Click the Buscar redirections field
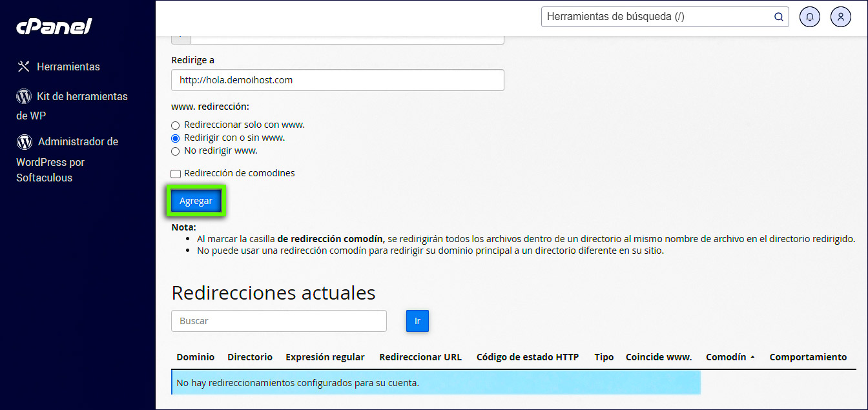Image resolution: width=868 pixels, height=410 pixels. point(278,321)
